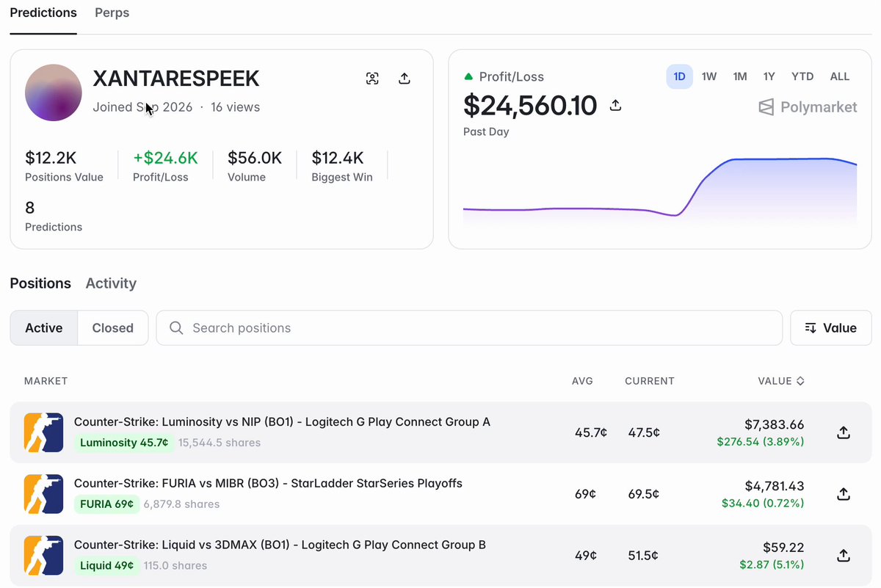This screenshot has width=881, height=588.
Task: Click the $7,383.66 position value
Action: click(x=774, y=425)
